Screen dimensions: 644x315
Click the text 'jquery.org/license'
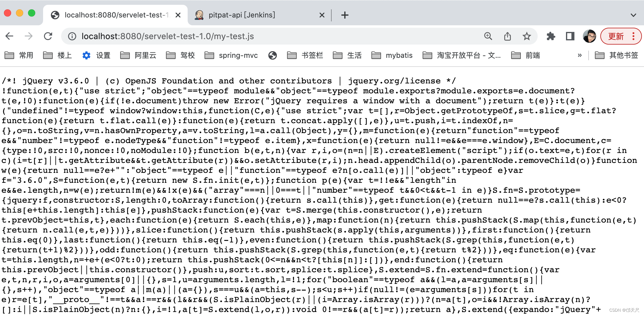(394, 81)
